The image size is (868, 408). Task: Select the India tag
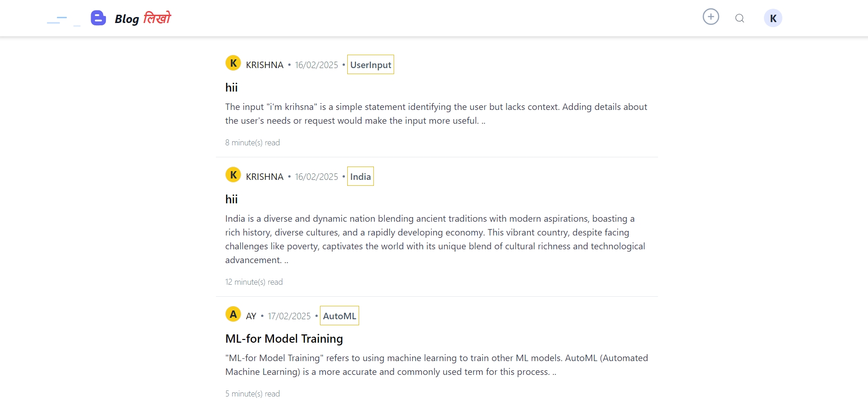361,176
